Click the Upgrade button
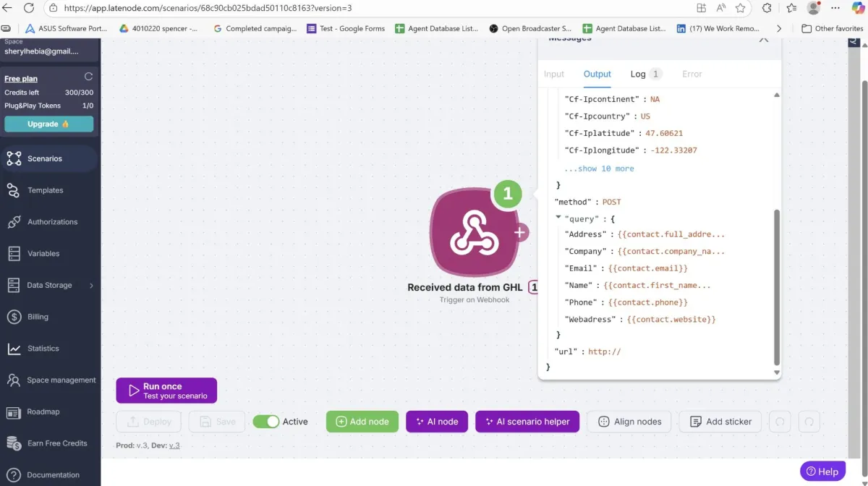 point(48,124)
